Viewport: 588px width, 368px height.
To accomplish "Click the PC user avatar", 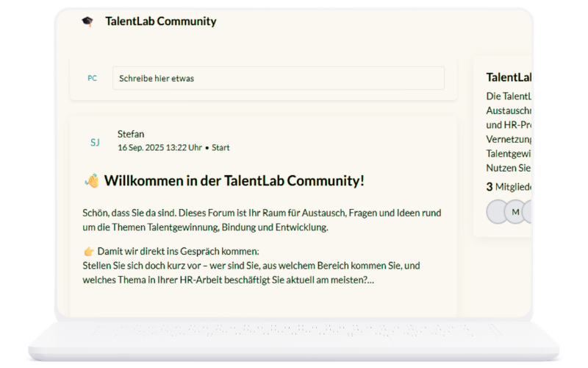I will pos(92,78).
